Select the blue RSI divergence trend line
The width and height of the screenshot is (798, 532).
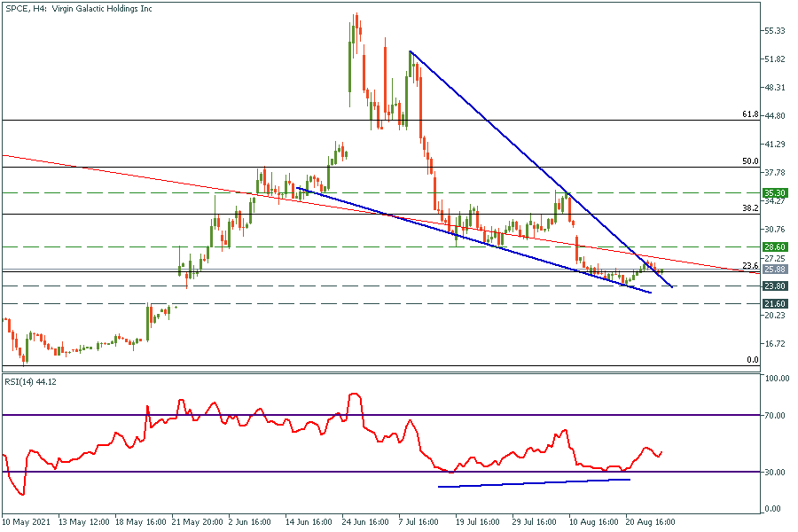534,482
